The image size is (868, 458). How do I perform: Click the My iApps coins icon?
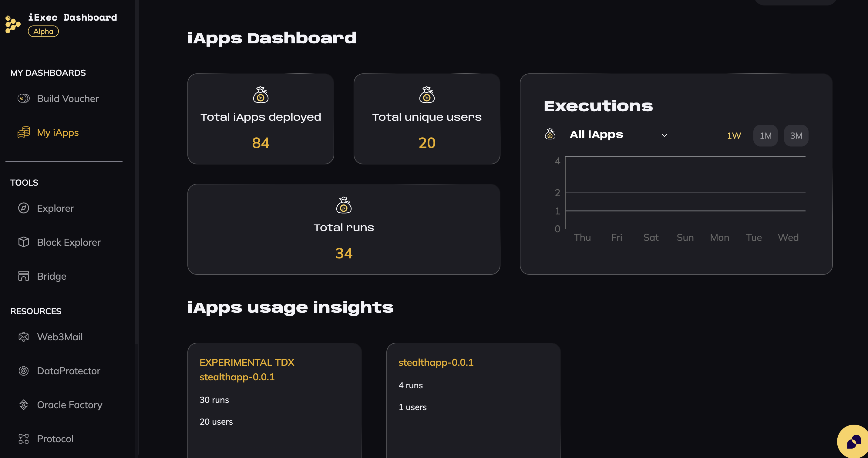23,132
